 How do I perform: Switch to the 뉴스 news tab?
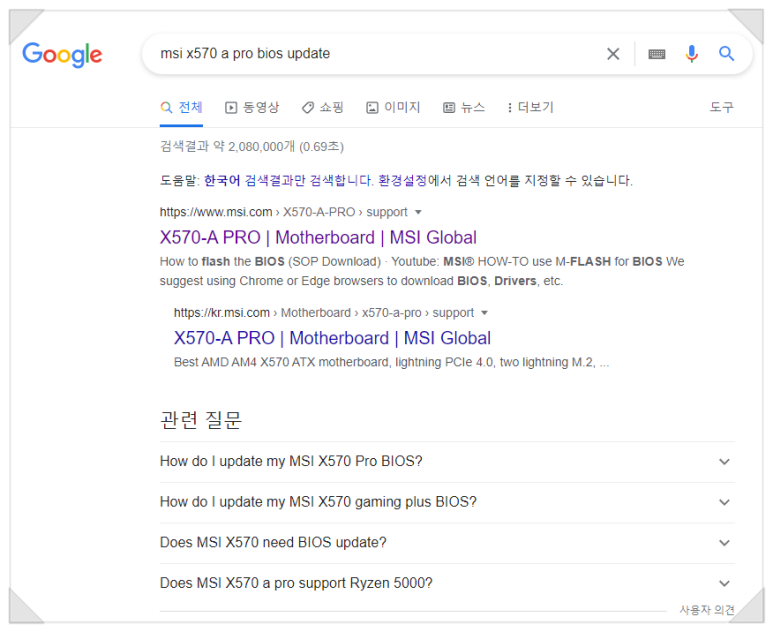point(464,107)
